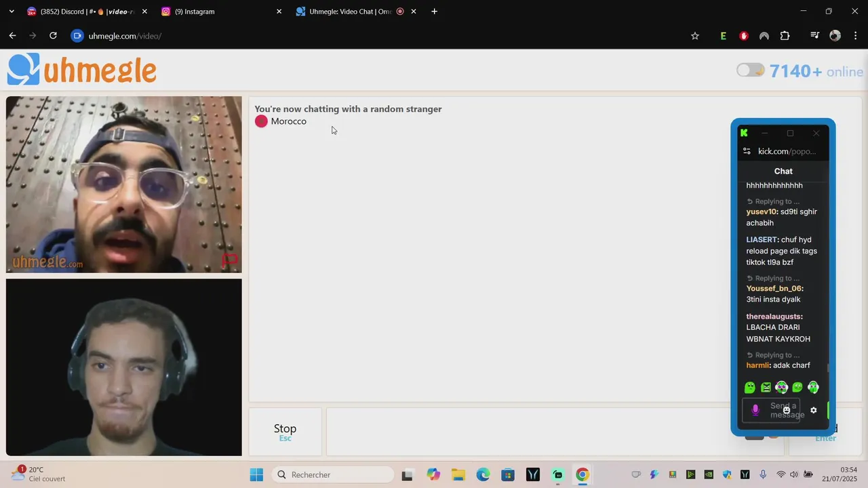
Task: Open a new browser tab
Action: coord(434,12)
